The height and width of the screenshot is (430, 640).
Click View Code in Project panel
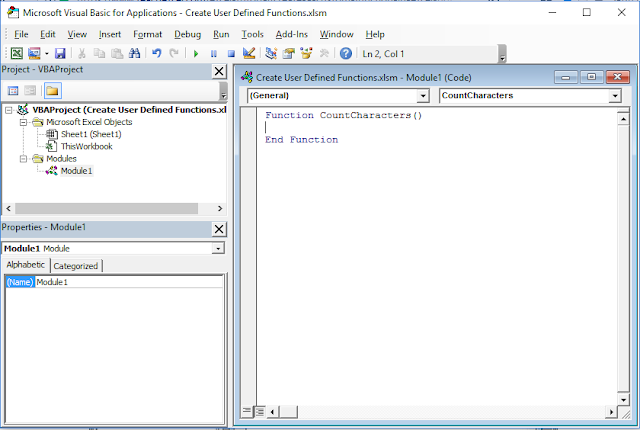[x=13, y=91]
